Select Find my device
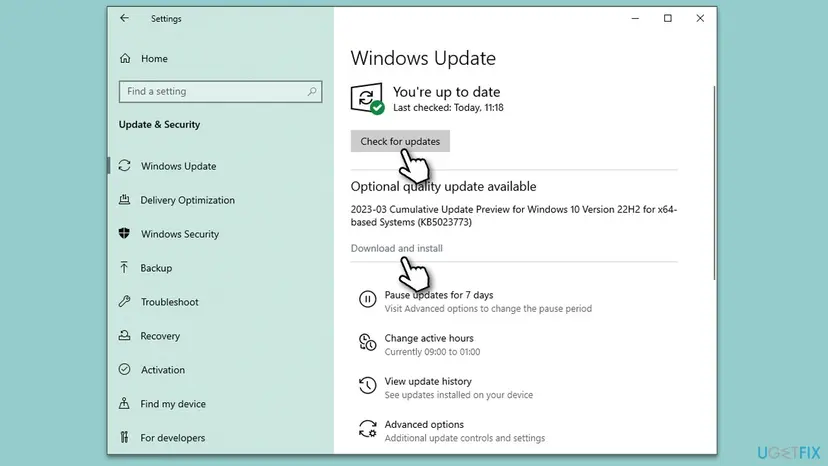 pos(173,404)
